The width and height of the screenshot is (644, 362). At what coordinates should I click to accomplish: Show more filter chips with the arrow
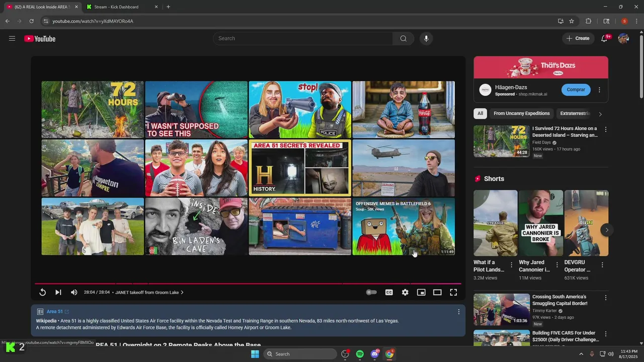point(600,114)
